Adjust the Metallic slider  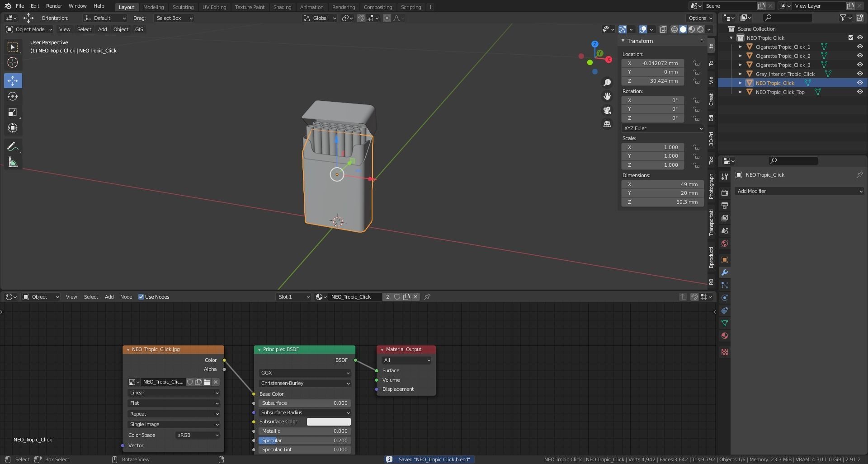coord(305,431)
